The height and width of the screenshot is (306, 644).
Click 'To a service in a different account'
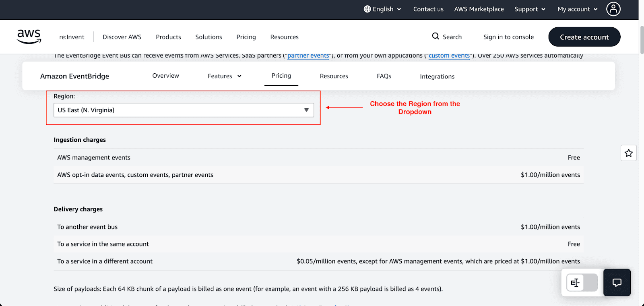[x=105, y=261]
